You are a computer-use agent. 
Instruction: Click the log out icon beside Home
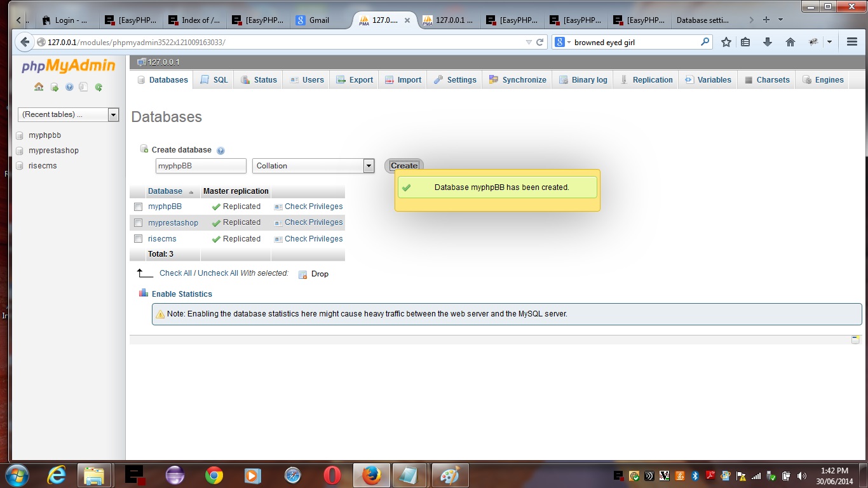tap(55, 87)
